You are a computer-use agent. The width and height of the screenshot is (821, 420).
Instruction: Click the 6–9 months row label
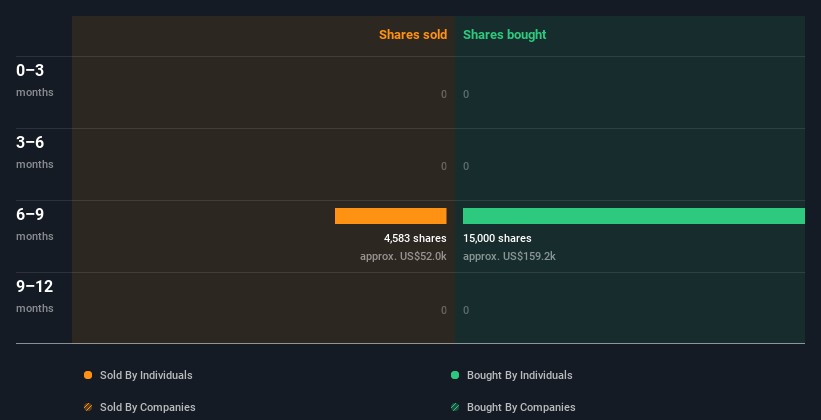tap(35, 224)
